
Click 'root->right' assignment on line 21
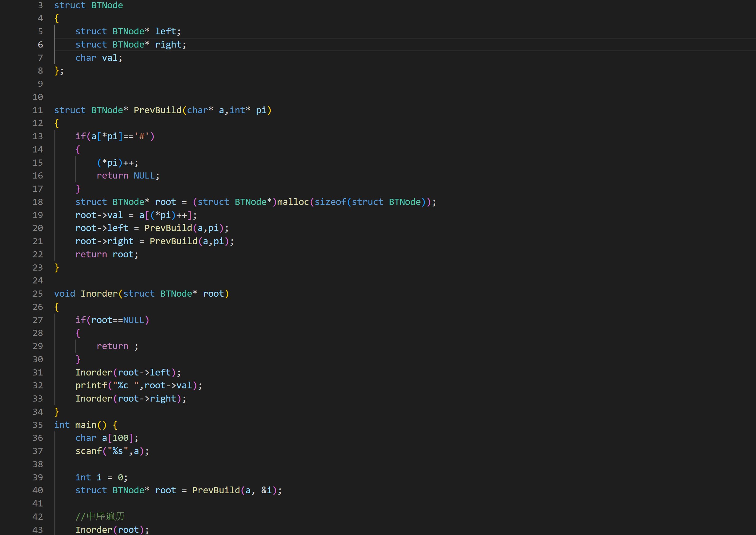tap(104, 241)
